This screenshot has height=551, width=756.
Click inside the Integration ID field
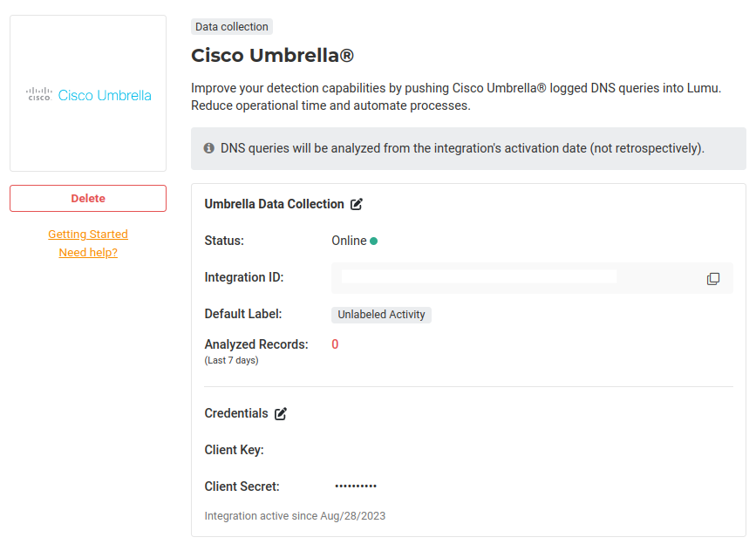[479, 278]
